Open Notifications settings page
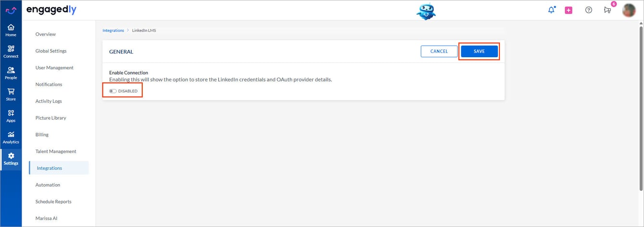 [49, 85]
